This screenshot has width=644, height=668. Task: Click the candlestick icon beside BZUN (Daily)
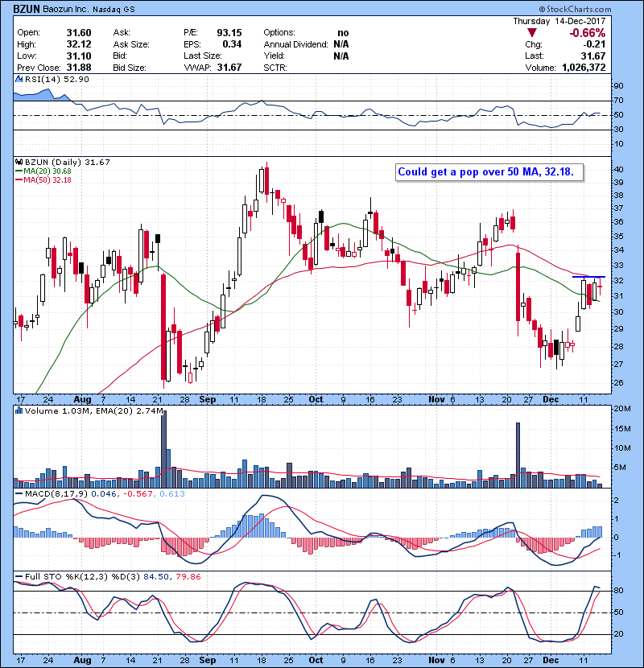pyautogui.click(x=19, y=162)
